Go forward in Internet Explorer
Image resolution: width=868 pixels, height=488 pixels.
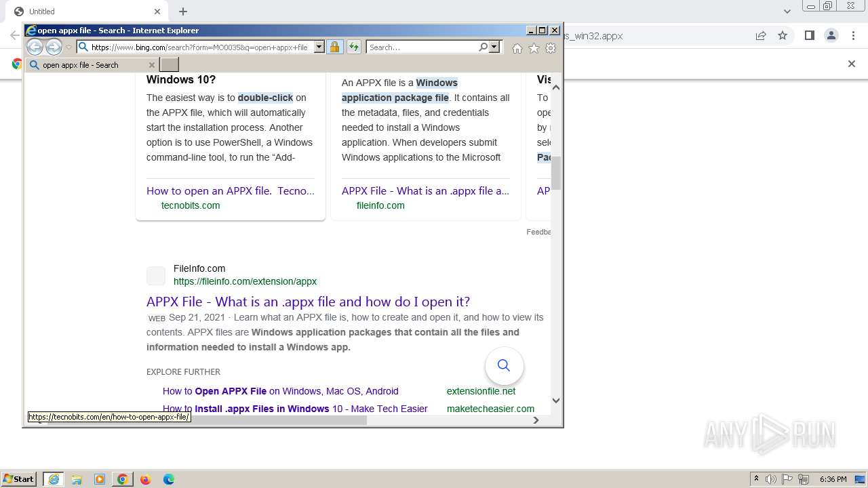54,47
